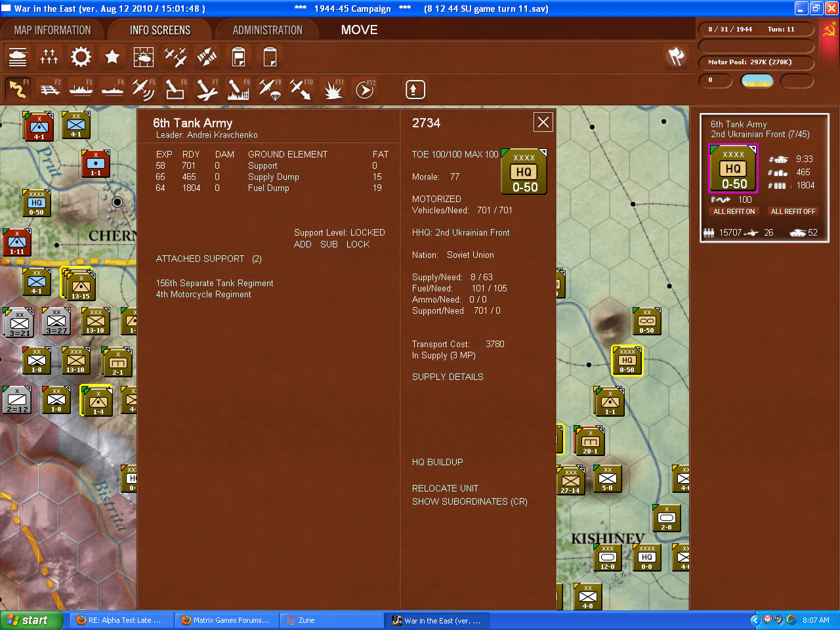Image resolution: width=840 pixels, height=630 pixels.
Task: Click the crossed rockets icon in the toolbar
Action: tap(207, 57)
